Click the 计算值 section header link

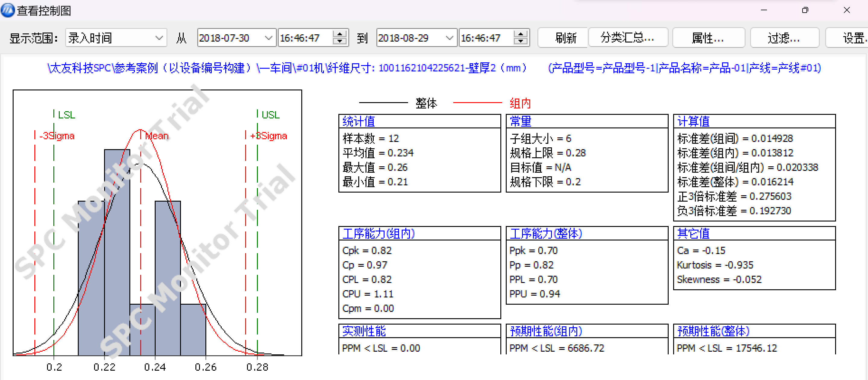[x=693, y=121]
